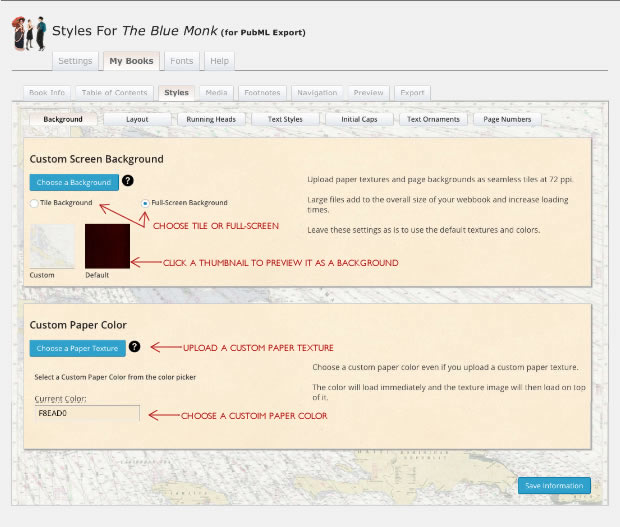Switch to the Table of Contents tab
Screen dimensions: 620x527
pos(113,93)
